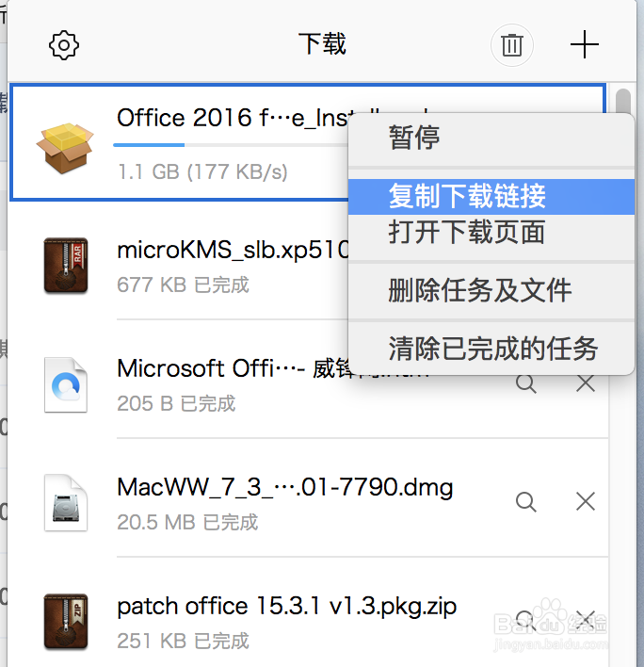Show patch office zip file in Finder

click(x=525, y=620)
